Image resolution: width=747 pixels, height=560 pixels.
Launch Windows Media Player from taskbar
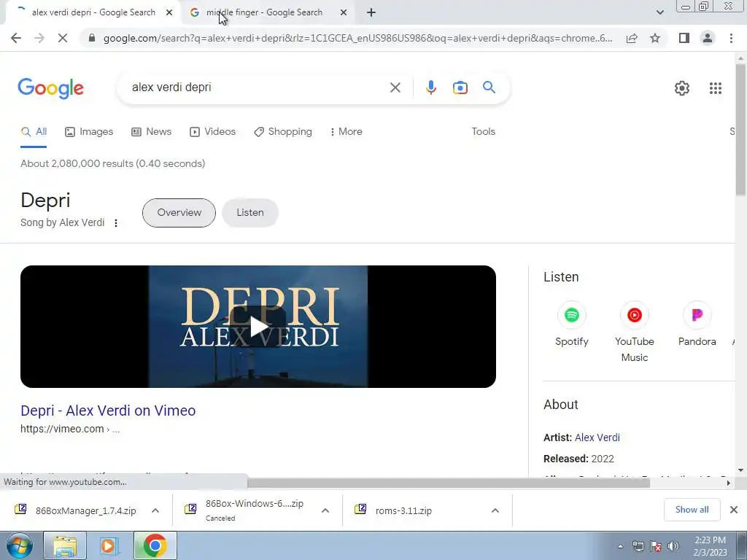pos(109,545)
